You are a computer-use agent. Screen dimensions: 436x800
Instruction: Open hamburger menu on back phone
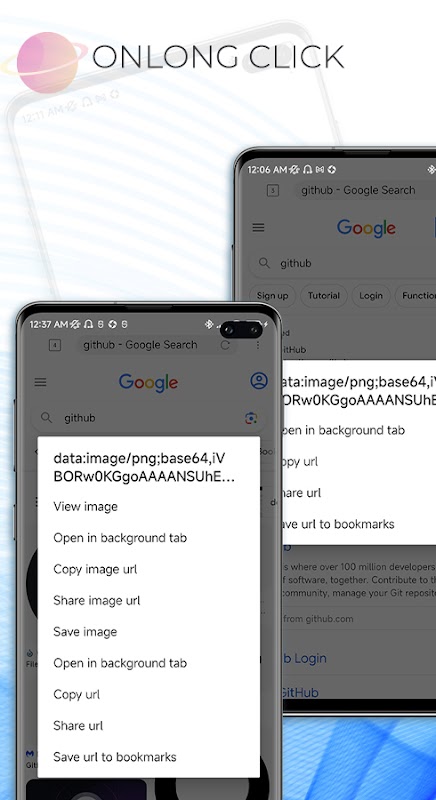tap(259, 228)
